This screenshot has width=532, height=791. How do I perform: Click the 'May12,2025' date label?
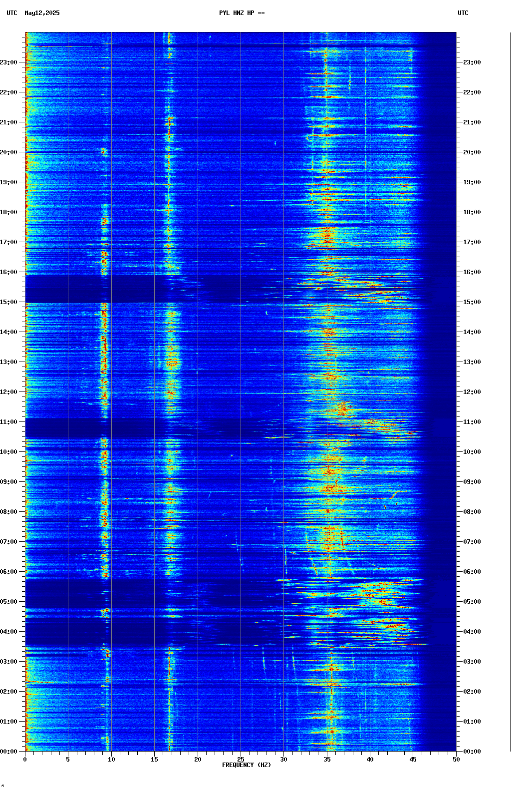(42, 13)
